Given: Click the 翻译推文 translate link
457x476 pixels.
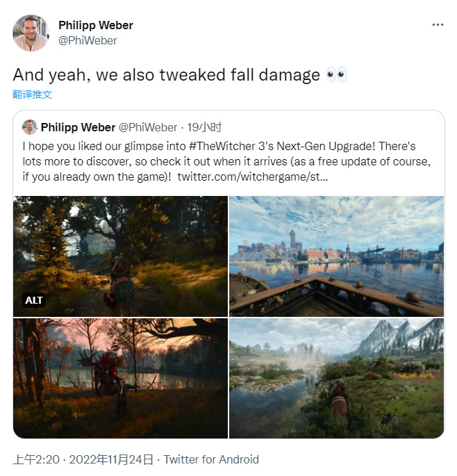Looking at the screenshot, I should 32,95.
